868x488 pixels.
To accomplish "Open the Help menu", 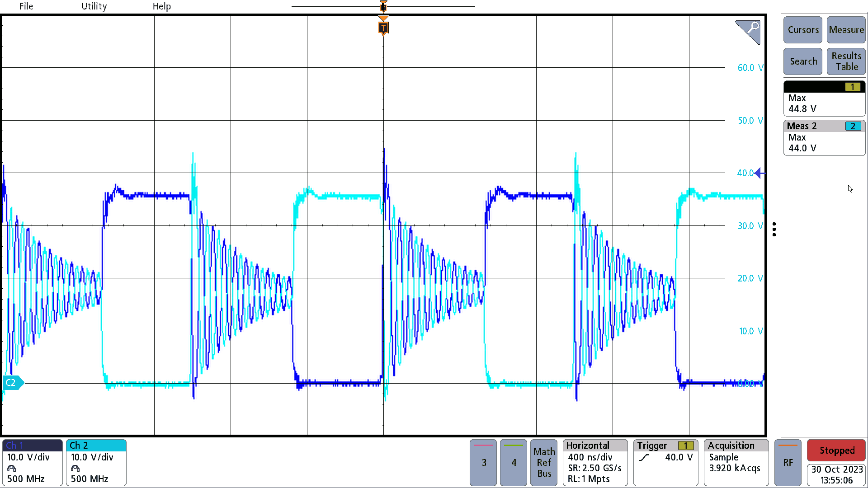I will point(162,6).
